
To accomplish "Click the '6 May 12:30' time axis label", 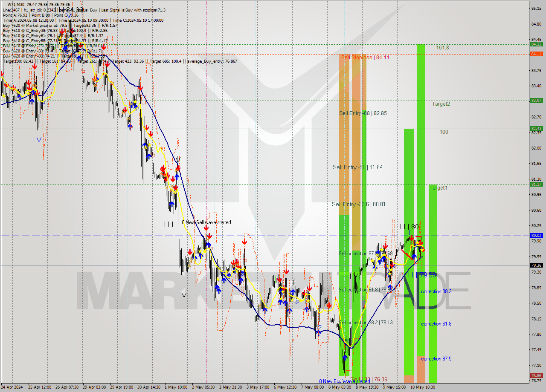I will point(285,387).
